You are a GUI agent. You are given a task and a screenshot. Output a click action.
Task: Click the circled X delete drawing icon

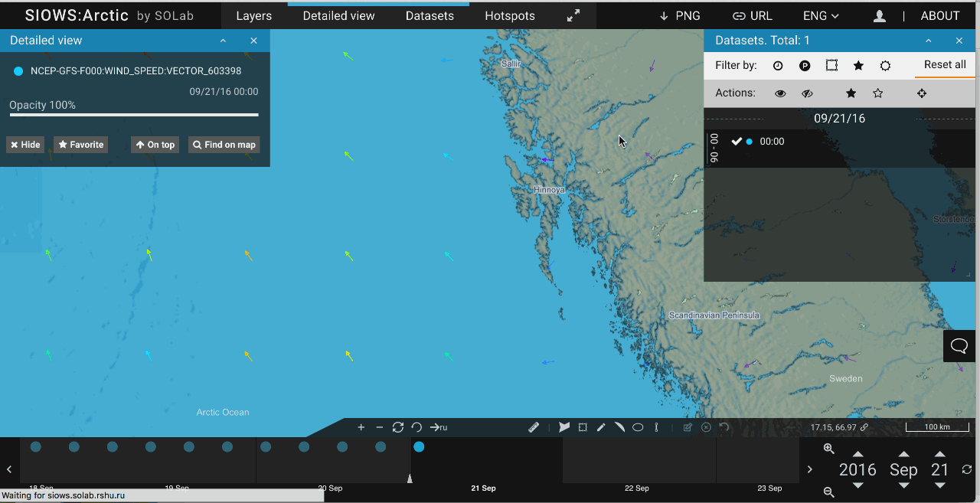pyautogui.click(x=706, y=427)
